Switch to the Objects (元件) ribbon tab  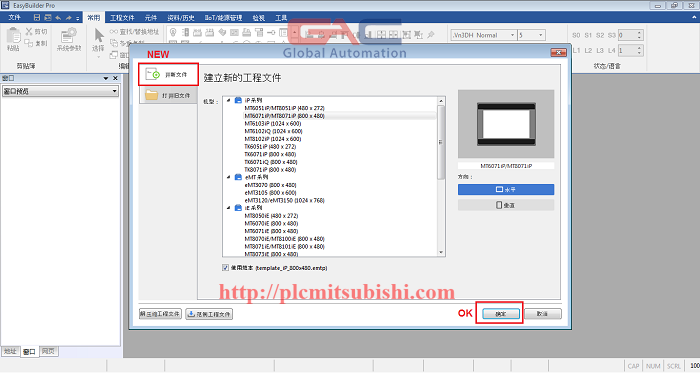151,18
